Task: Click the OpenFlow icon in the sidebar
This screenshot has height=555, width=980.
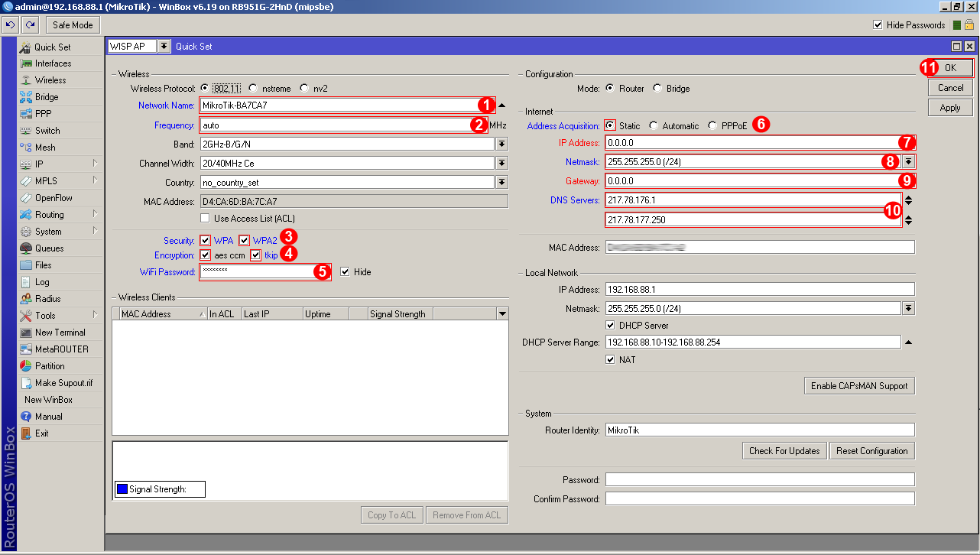Action: click(x=26, y=198)
